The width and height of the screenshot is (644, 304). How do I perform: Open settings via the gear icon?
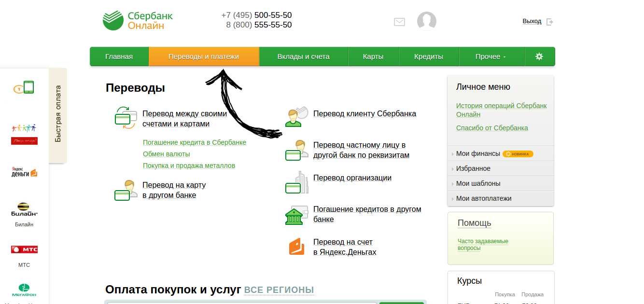(539, 56)
